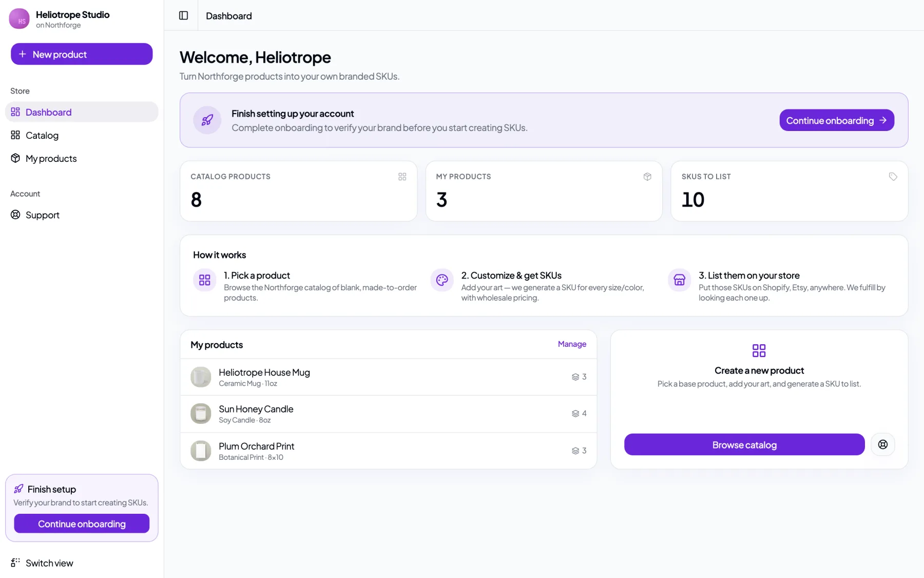
Task: Click the storefront icon for List step
Action: (680, 280)
